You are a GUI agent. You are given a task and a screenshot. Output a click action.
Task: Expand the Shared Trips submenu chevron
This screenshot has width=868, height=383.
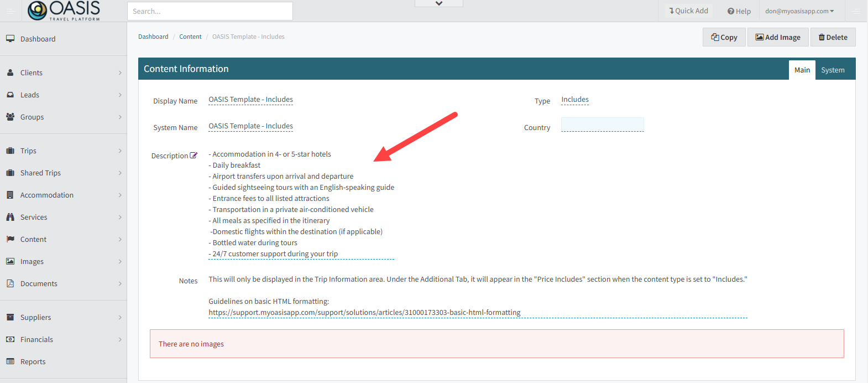coord(120,173)
